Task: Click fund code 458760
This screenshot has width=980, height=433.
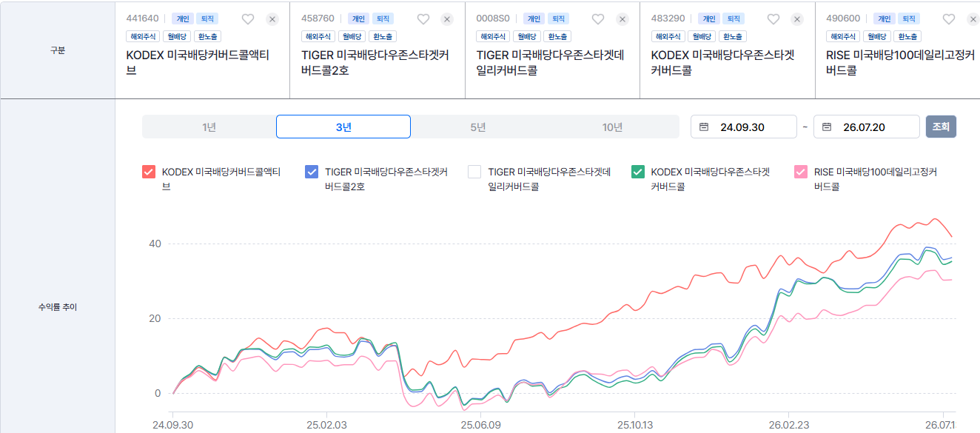Action: pyautogui.click(x=318, y=19)
